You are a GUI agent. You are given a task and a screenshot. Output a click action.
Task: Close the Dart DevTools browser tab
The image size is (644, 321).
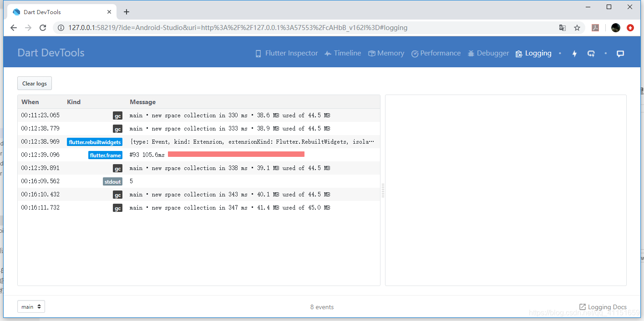[x=109, y=12]
